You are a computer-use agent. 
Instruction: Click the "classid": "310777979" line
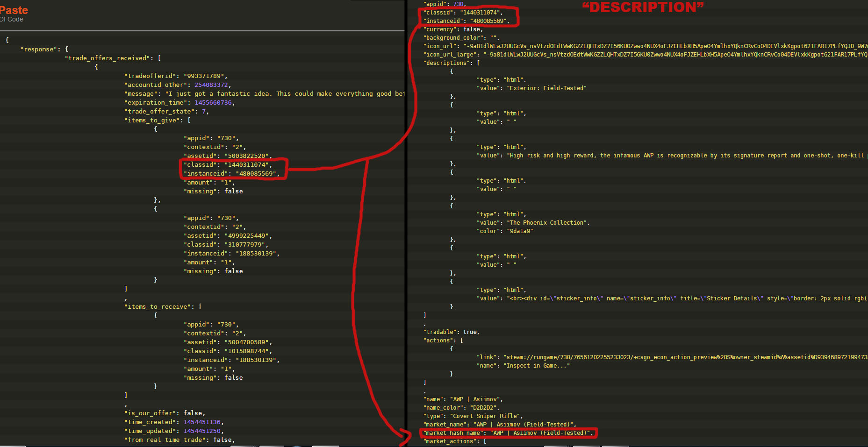click(x=226, y=244)
